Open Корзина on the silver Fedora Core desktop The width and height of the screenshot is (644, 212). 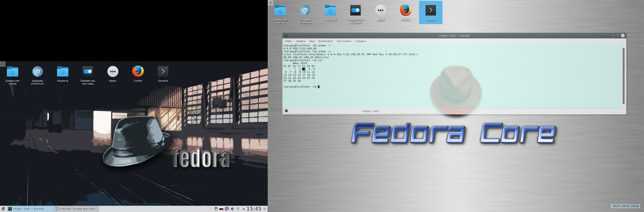coord(330,13)
